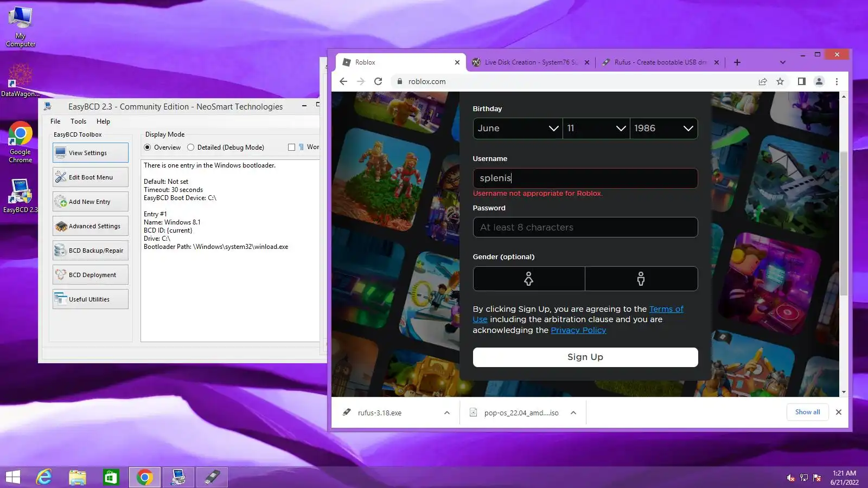Launch Google Chrome desktop shortcut
Screen dimensions: 868x488
tap(20, 142)
